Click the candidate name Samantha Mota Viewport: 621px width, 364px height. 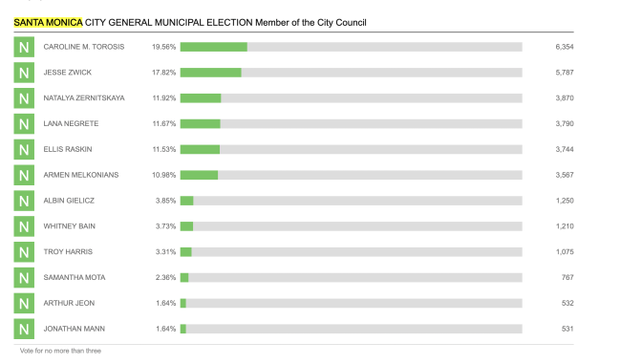click(x=75, y=277)
